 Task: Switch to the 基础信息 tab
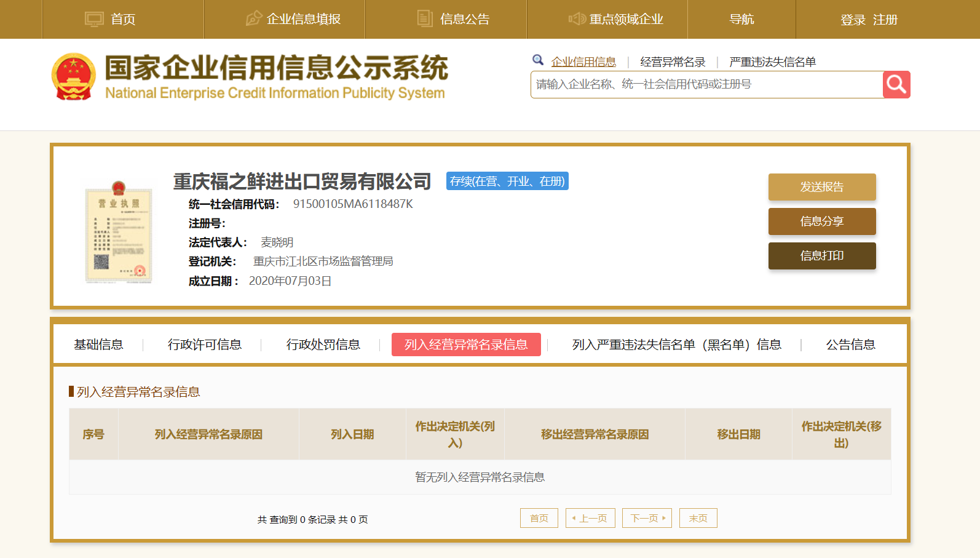pyautogui.click(x=98, y=345)
